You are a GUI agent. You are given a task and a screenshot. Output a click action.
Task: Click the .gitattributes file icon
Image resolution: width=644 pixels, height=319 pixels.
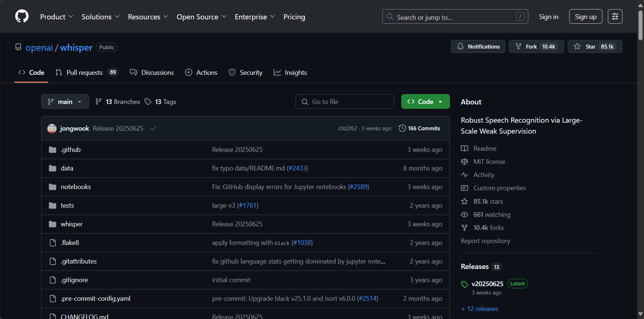53,261
